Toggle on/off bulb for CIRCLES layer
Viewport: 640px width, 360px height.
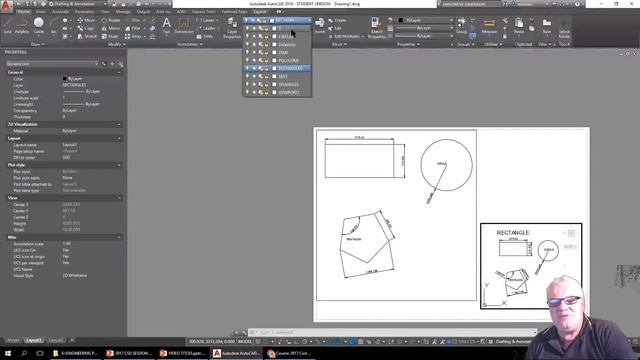point(247,36)
